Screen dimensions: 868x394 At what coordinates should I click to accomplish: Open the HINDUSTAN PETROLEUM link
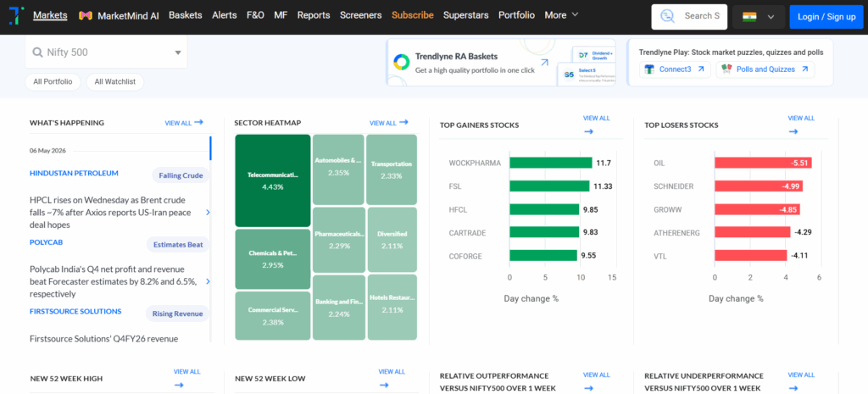74,173
